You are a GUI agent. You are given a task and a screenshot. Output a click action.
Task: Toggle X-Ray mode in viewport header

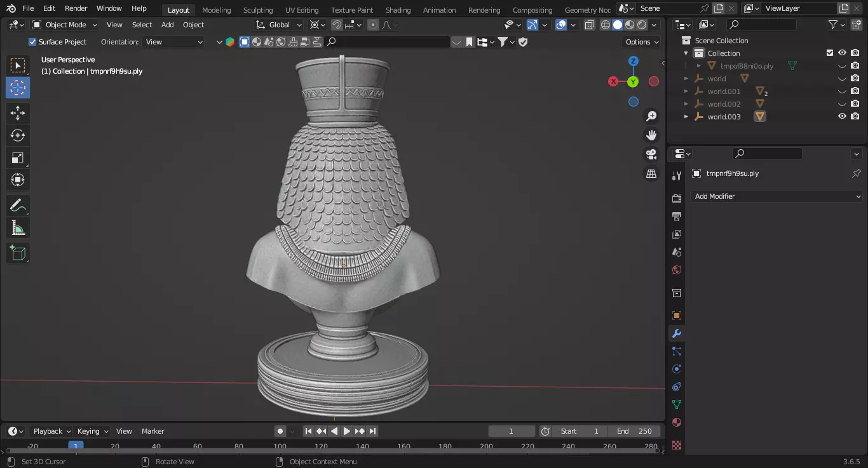tap(589, 25)
